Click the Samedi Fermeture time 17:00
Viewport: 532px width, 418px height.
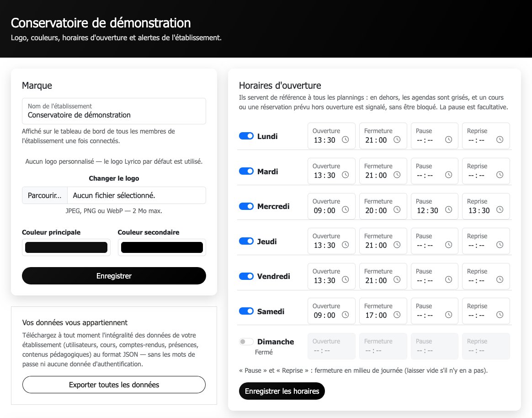point(376,316)
